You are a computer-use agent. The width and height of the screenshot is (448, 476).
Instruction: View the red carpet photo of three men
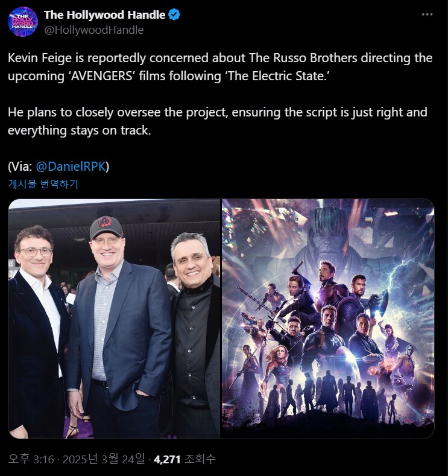pos(114,319)
